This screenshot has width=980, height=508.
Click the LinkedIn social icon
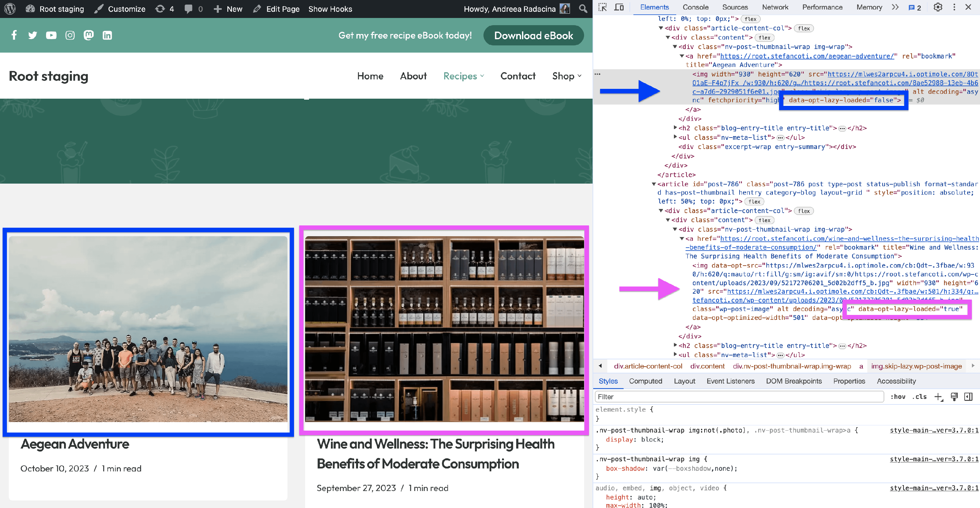[107, 35]
